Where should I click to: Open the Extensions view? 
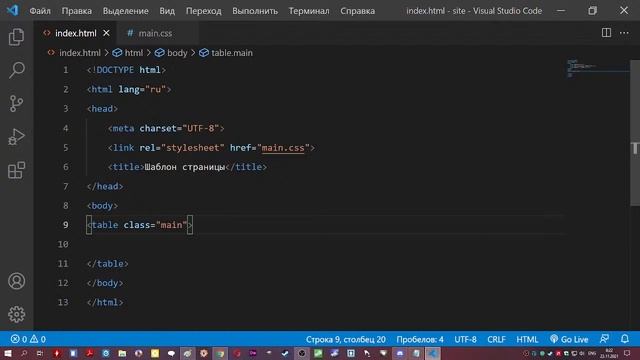[16, 170]
